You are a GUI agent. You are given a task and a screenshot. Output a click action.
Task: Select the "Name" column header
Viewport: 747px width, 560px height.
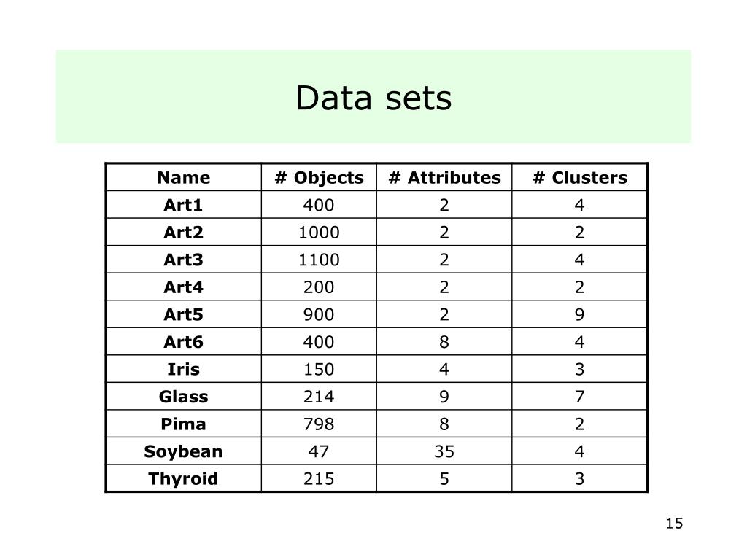[183, 178]
